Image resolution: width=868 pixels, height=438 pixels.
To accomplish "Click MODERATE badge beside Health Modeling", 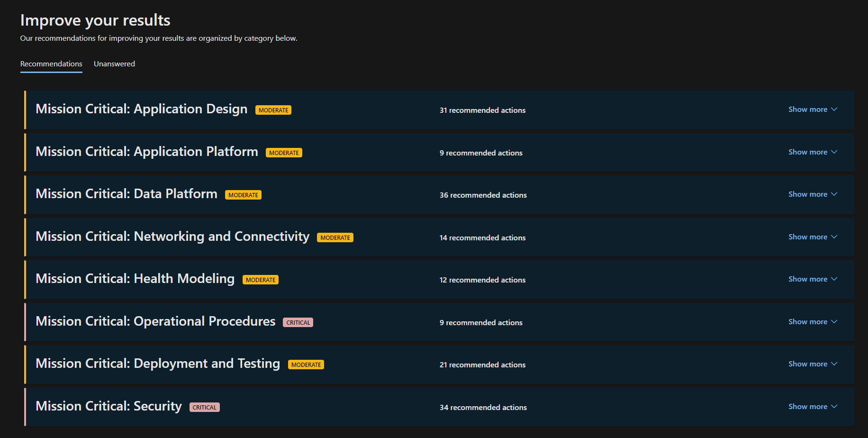I will (x=261, y=280).
